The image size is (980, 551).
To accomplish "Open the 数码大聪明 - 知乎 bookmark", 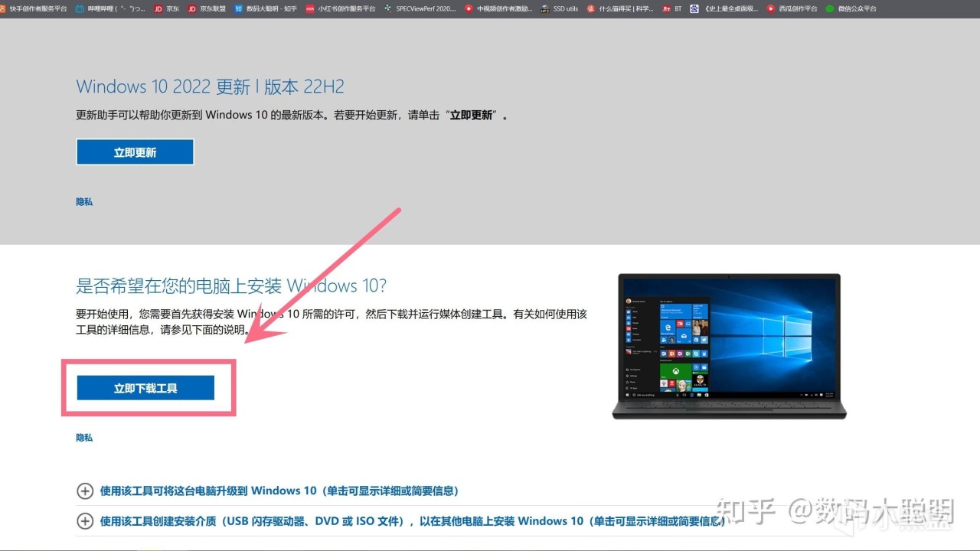I will (266, 8).
